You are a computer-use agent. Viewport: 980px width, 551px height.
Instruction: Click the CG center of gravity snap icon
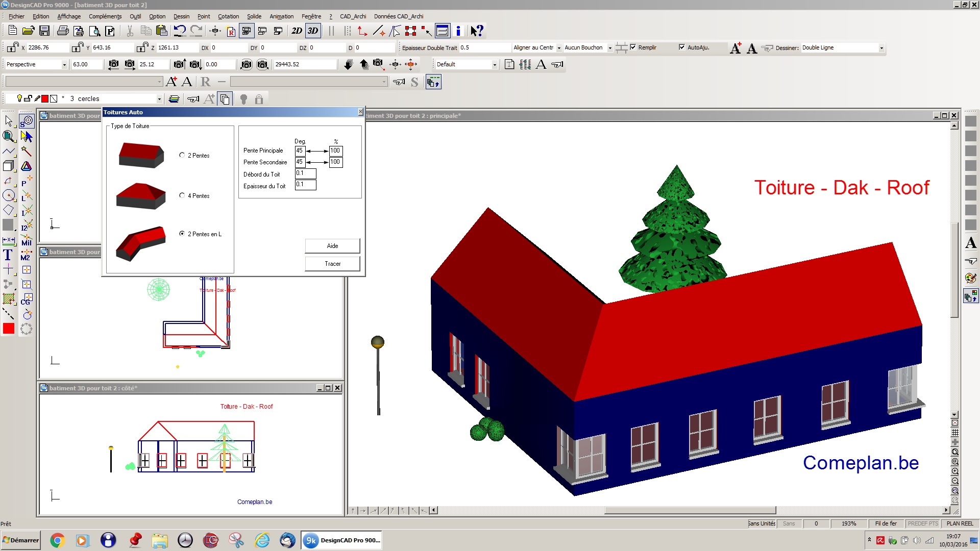27,299
